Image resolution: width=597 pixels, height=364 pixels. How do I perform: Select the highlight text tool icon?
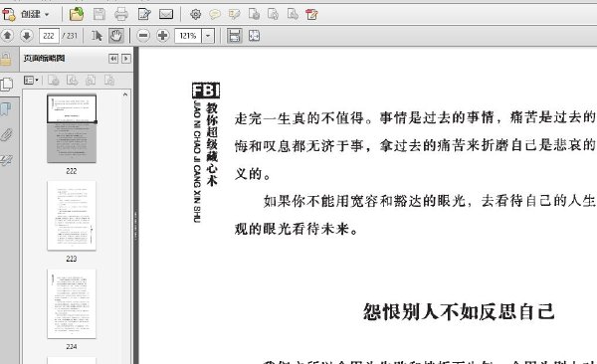tap(234, 15)
